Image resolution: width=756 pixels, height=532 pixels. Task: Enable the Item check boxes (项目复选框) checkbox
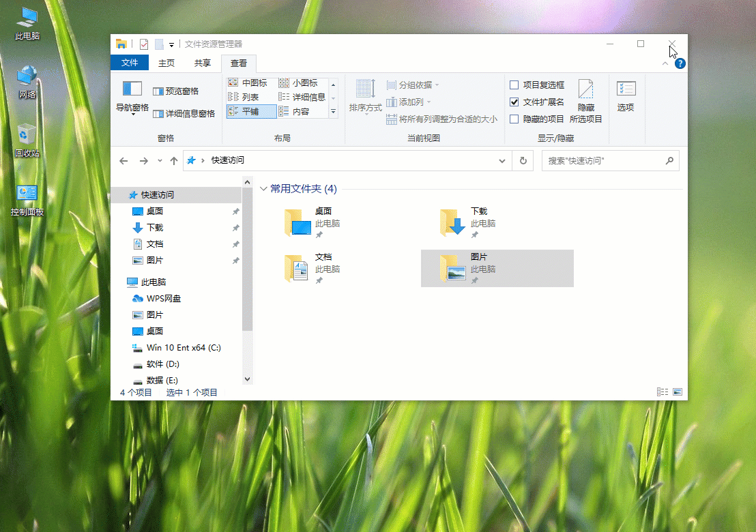click(x=514, y=85)
